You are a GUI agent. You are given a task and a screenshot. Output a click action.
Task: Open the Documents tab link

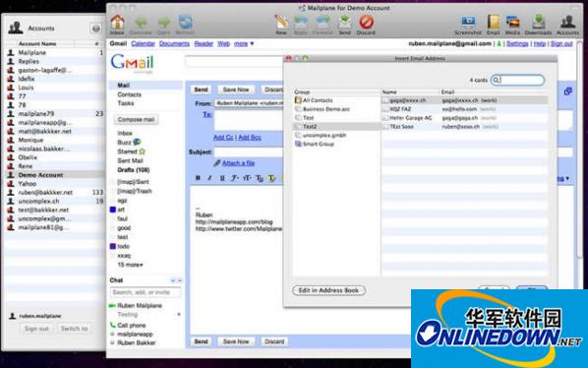coord(174,44)
